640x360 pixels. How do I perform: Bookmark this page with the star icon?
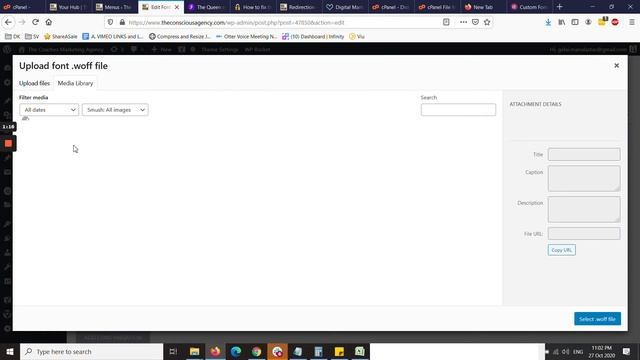pyautogui.click(x=487, y=22)
